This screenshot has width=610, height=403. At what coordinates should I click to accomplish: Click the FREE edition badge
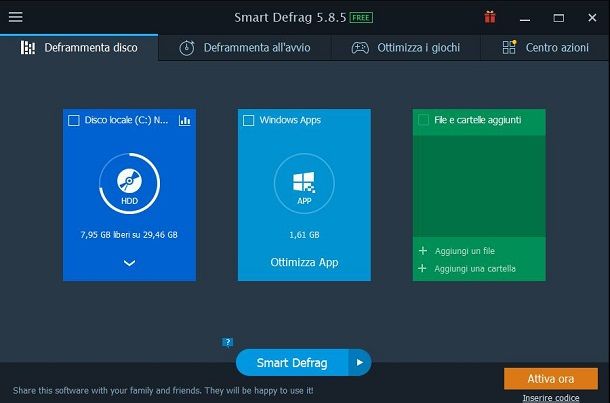[361, 18]
